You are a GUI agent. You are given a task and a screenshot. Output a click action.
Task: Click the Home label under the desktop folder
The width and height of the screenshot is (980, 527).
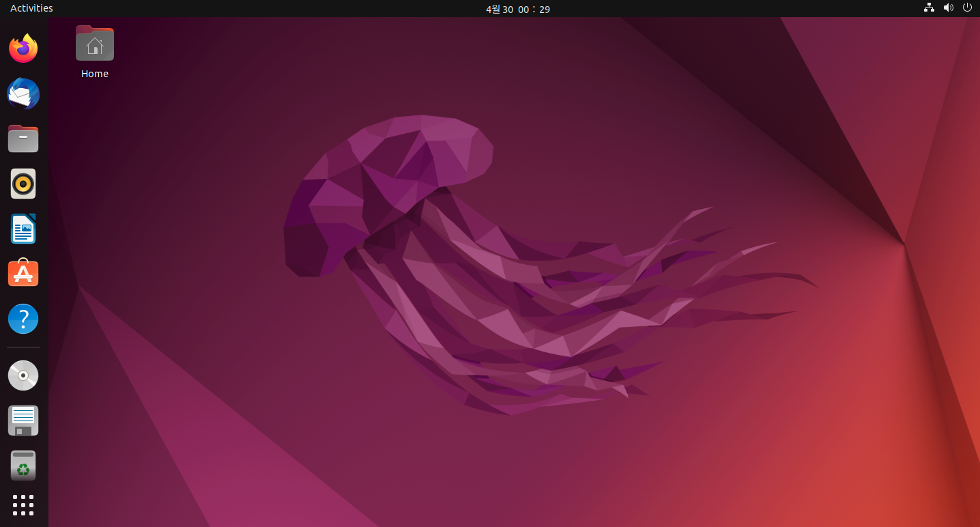[x=95, y=74]
